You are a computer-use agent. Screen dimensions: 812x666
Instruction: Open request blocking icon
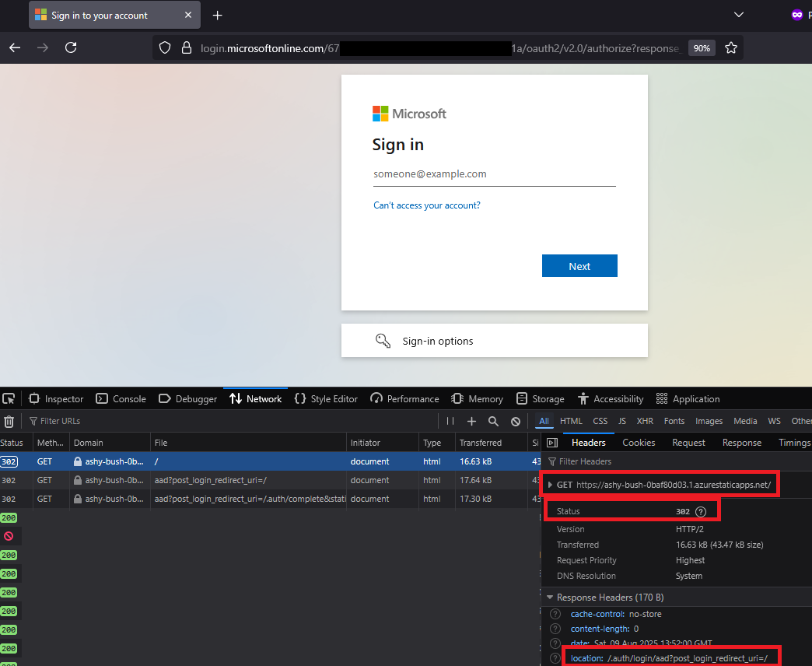click(515, 422)
